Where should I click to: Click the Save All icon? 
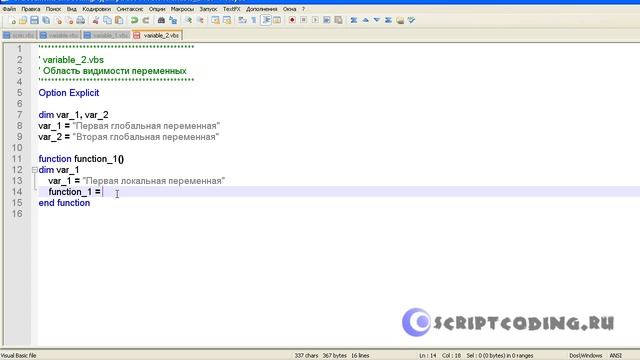[46, 20]
